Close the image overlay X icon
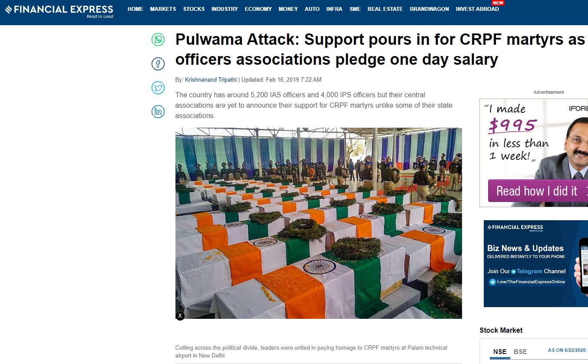Image resolution: width=588 pixels, height=364 pixels. pos(180,316)
